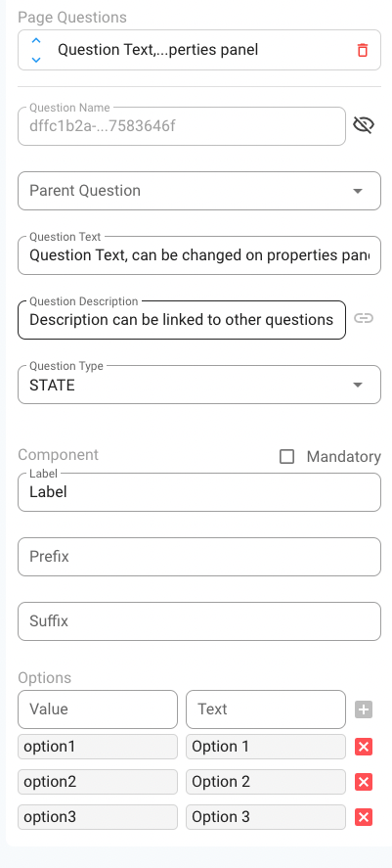Expand the Question Type STATE dropdown

199,385
